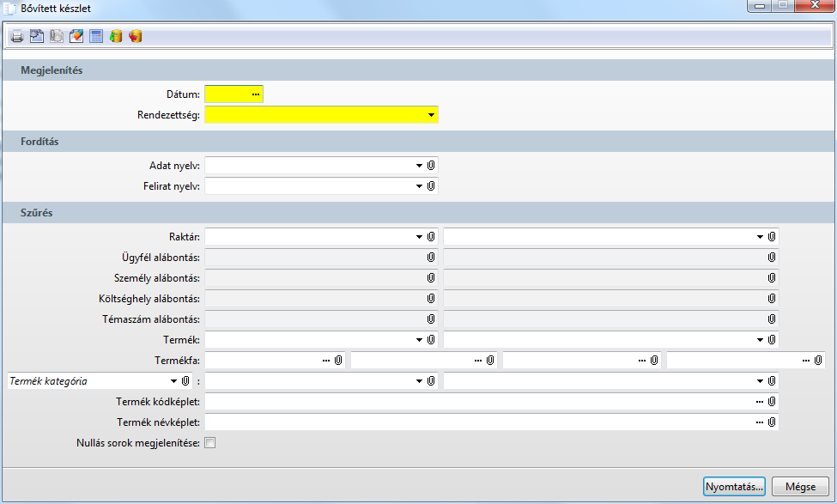The width and height of the screenshot is (837, 504).
Task: Expand the Felirat nyelv dropdown
Action: click(419, 185)
